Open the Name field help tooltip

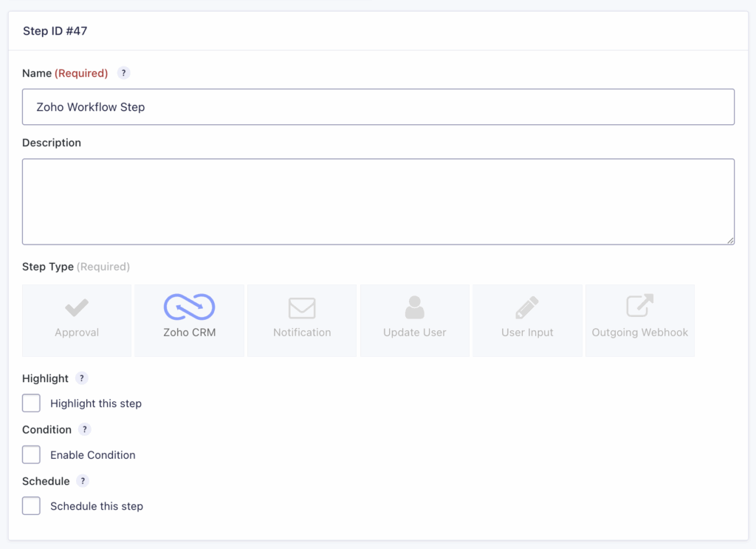pos(123,72)
